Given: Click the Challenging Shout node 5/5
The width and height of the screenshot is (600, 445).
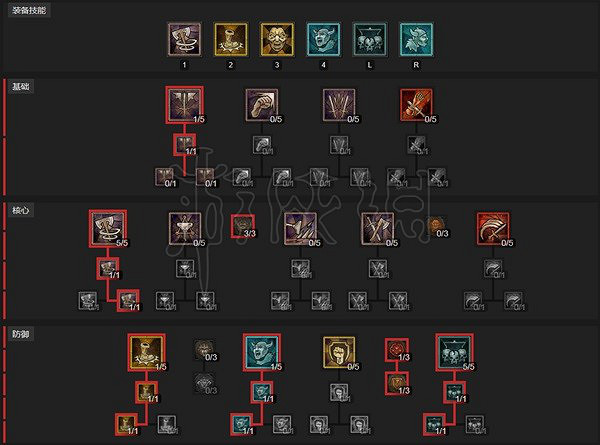Looking at the screenshot, I should (x=455, y=352).
